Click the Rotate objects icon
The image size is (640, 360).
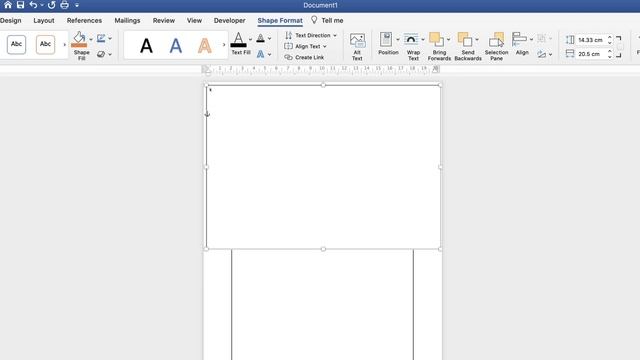(x=542, y=54)
